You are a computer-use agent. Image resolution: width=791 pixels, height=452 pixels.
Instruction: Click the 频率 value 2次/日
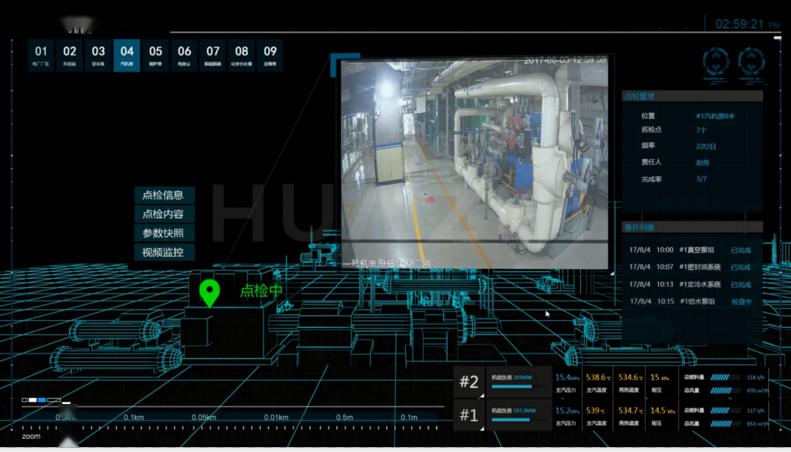coord(706,147)
